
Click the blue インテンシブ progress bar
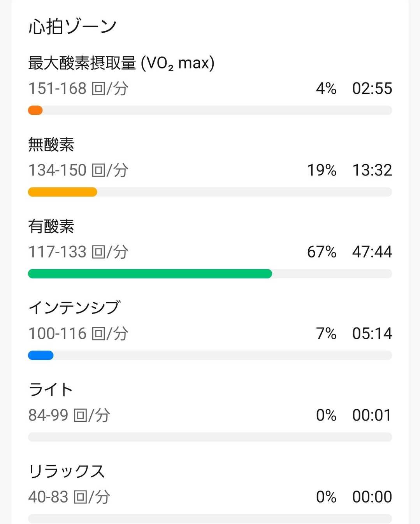click(x=41, y=356)
